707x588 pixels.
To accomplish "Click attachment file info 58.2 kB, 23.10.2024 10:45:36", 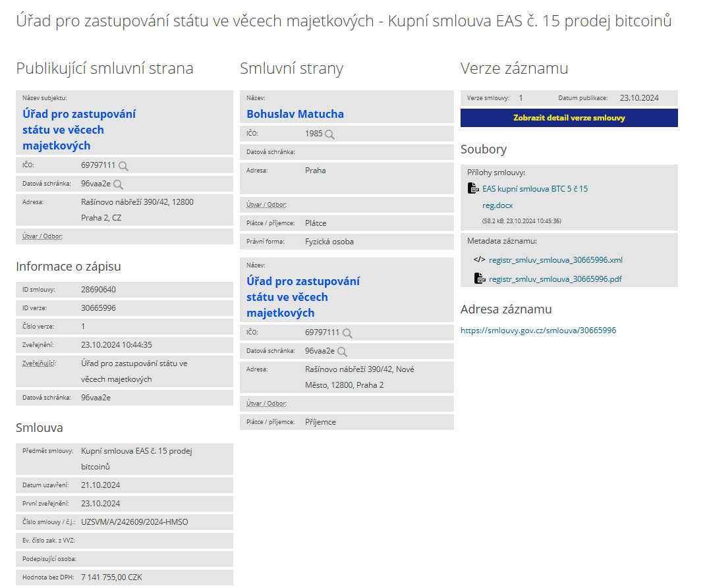I will (522, 221).
